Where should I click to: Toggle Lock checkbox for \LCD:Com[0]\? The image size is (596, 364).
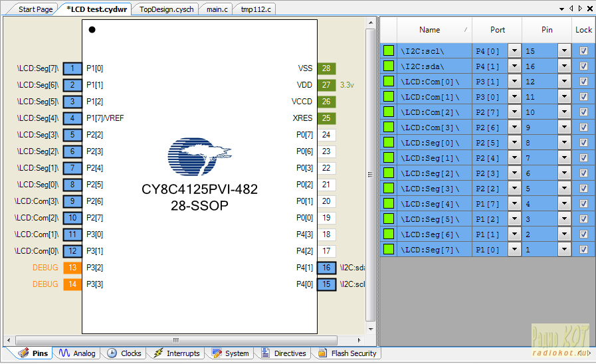click(x=583, y=81)
